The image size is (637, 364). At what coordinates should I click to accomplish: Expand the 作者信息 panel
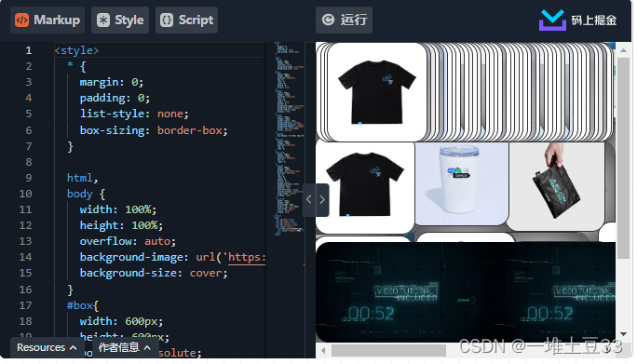point(124,348)
